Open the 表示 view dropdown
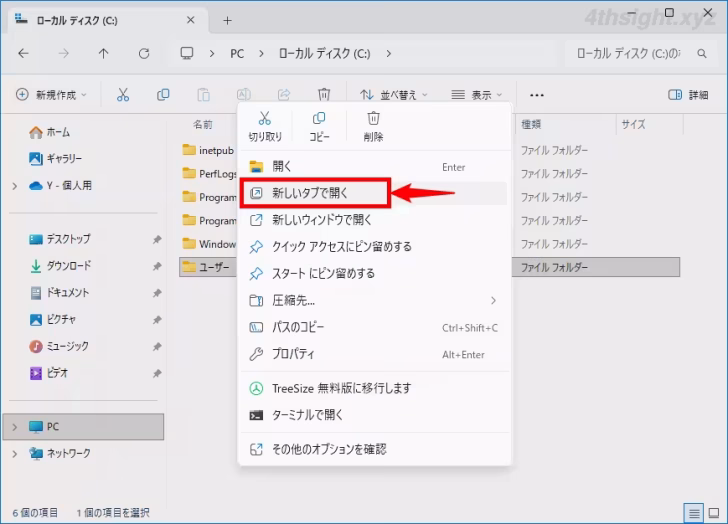Viewport: 728px width, 524px height. (x=477, y=95)
